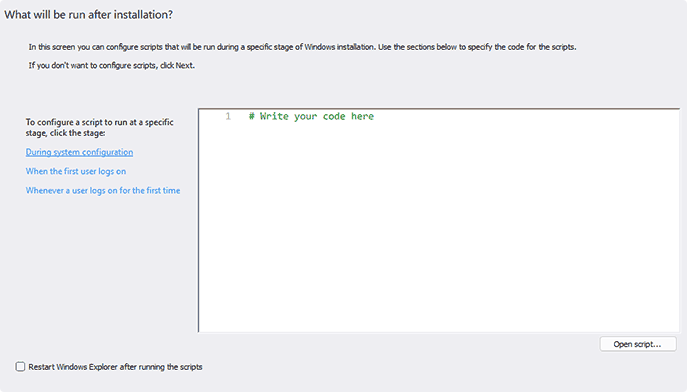Click the 'To configure a script to run' instruction text
687x392 pixels.
99,127
